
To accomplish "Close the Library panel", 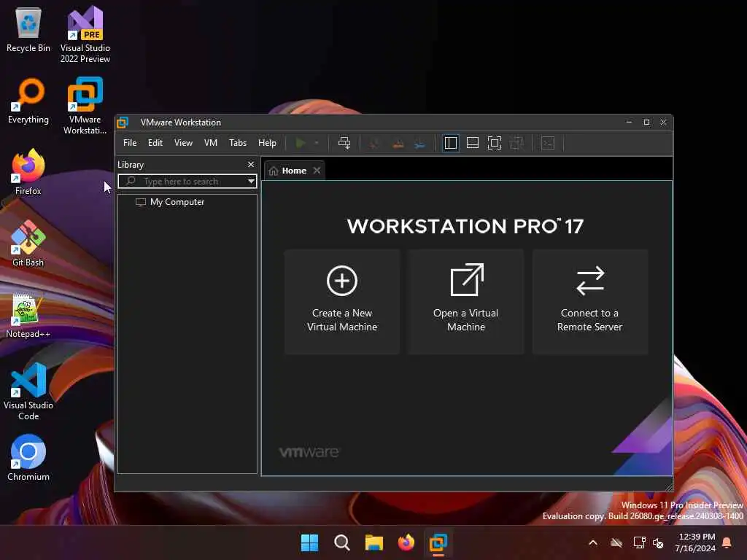I will [x=251, y=164].
